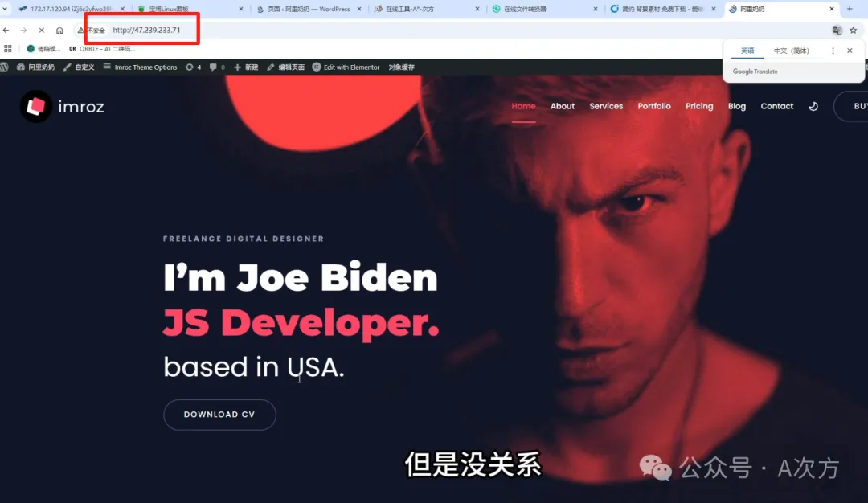Open Imroz Theme Options
This screenshot has width=868, height=503.
[x=140, y=67]
